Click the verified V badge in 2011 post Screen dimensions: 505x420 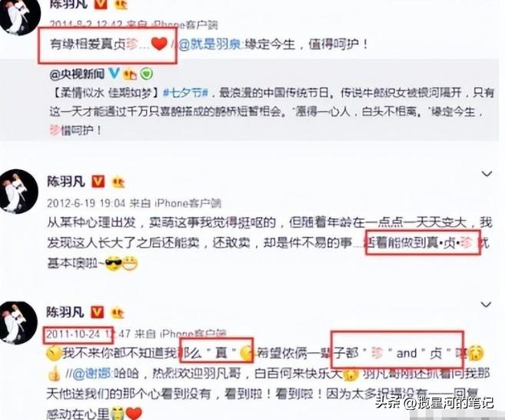click(x=98, y=312)
